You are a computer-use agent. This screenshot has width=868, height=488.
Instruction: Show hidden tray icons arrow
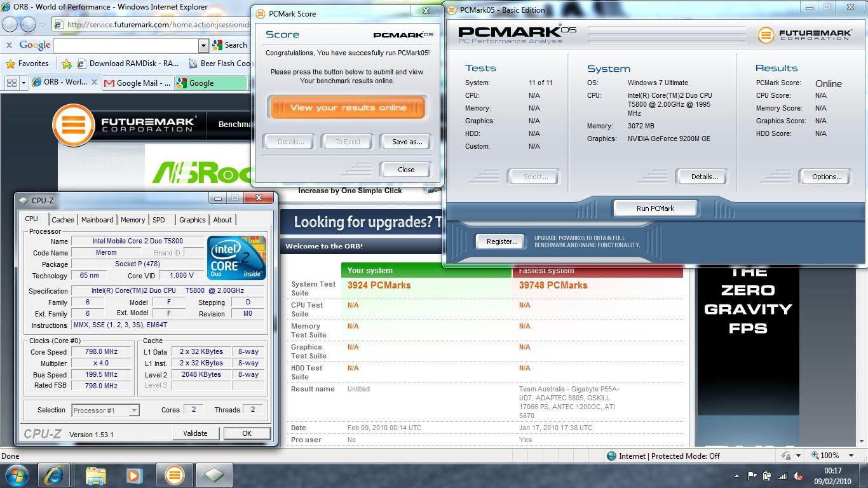coord(737,475)
